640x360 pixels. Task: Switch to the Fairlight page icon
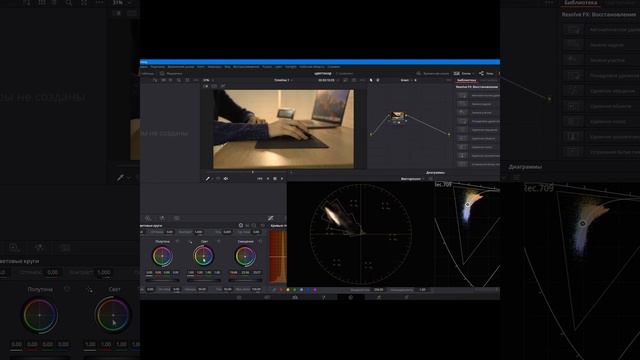(379, 297)
